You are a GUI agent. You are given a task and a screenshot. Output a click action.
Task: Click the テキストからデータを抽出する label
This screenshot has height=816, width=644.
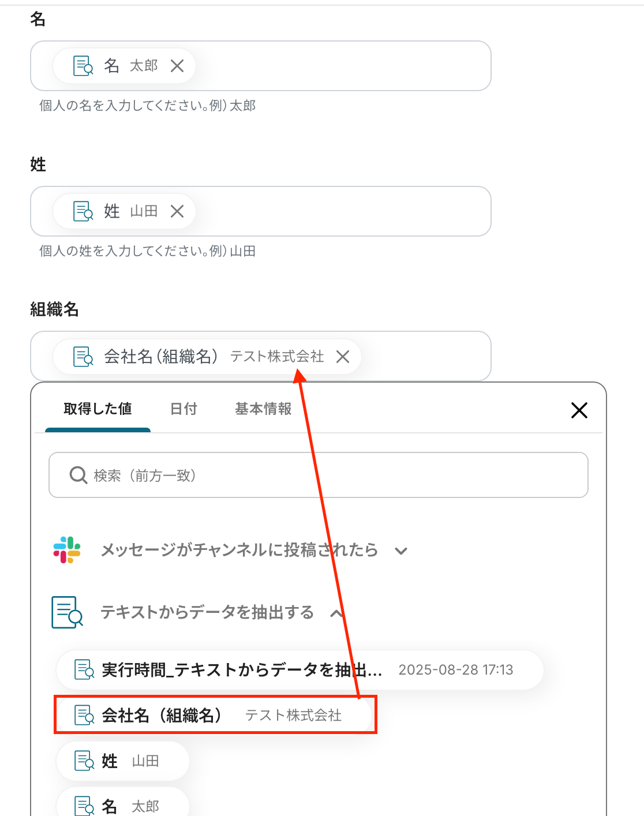(x=207, y=612)
